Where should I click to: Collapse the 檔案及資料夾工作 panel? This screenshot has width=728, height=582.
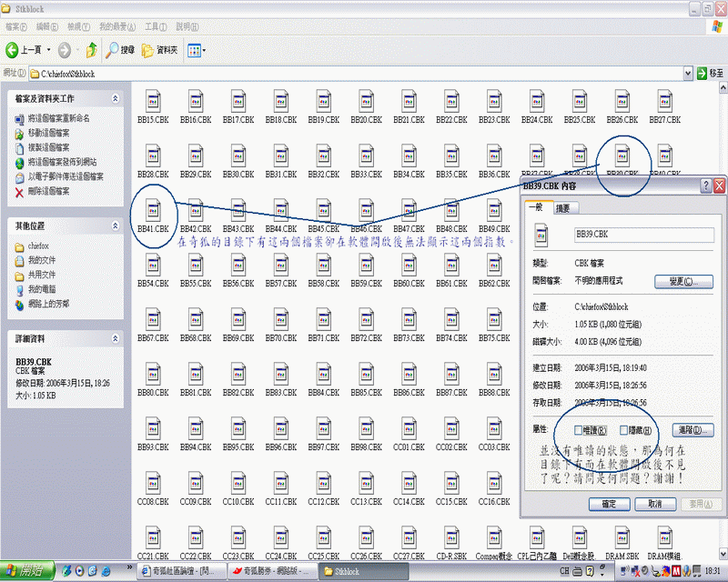click(115, 97)
